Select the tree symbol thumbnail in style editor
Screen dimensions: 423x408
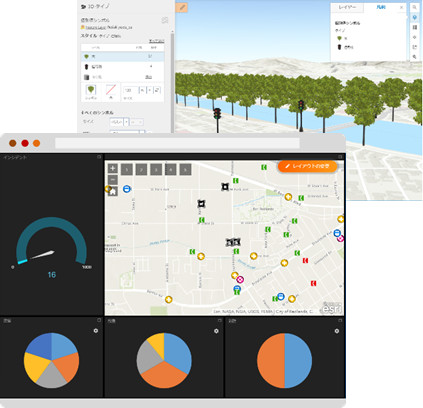(x=91, y=90)
